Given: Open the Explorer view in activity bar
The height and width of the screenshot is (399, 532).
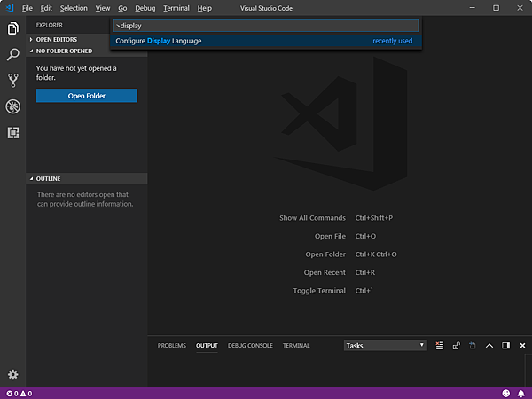Looking at the screenshot, I should pos(12,28).
